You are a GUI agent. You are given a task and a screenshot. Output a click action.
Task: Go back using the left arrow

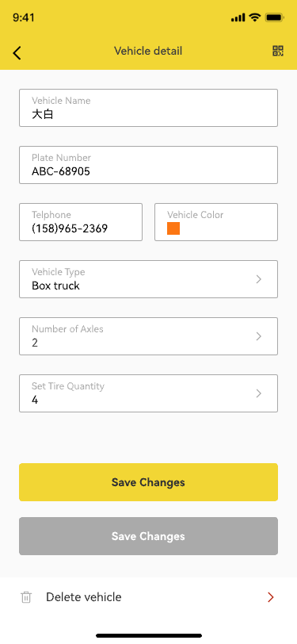pyautogui.click(x=17, y=53)
